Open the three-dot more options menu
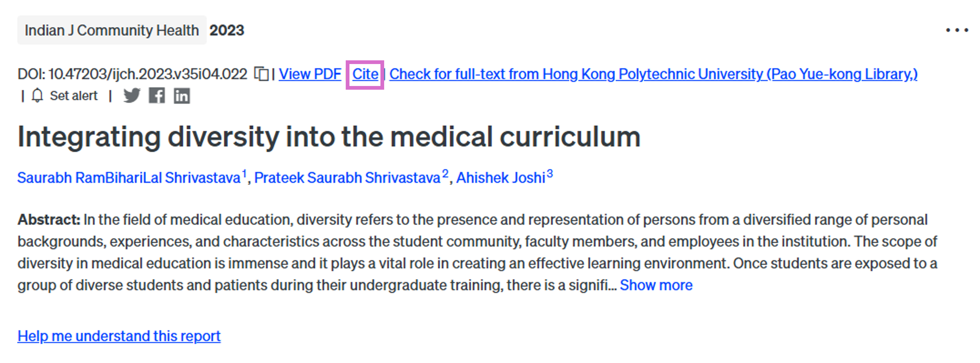This screenshot has width=980, height=363. pyautogui.click(x=957, y=30)
